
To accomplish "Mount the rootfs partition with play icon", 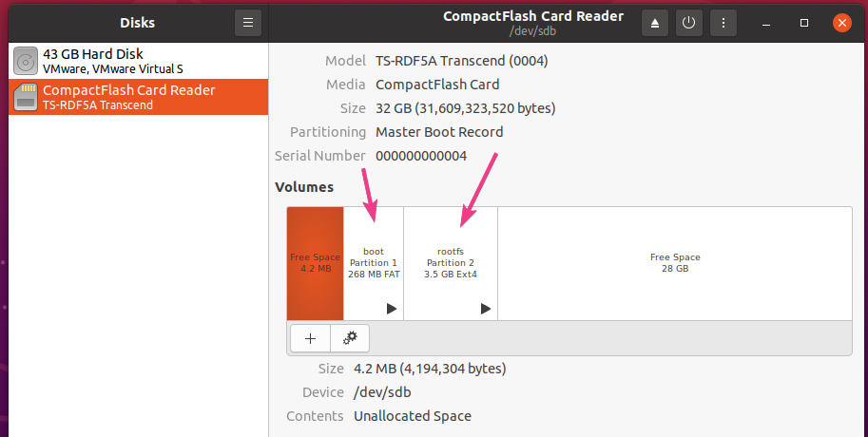I will pos(486,309).
